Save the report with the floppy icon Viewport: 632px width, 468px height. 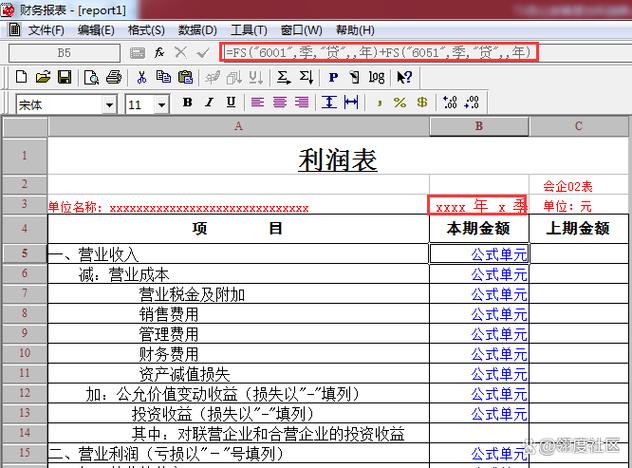(x=64, y=77)
